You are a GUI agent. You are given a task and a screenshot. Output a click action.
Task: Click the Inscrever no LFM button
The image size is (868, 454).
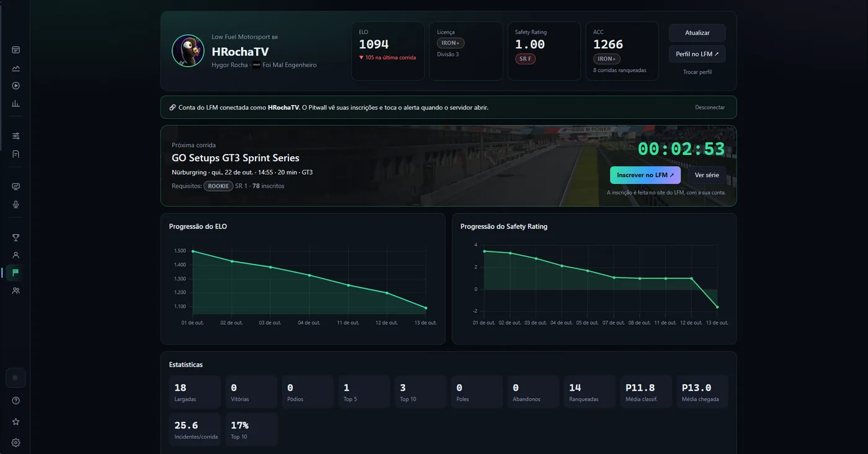pyautogui.click(x=645, y=175)
